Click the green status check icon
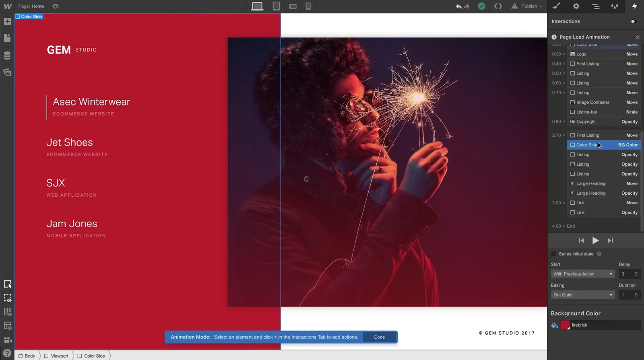The height and width of the screenshot is (360, 644). (481, 6)
